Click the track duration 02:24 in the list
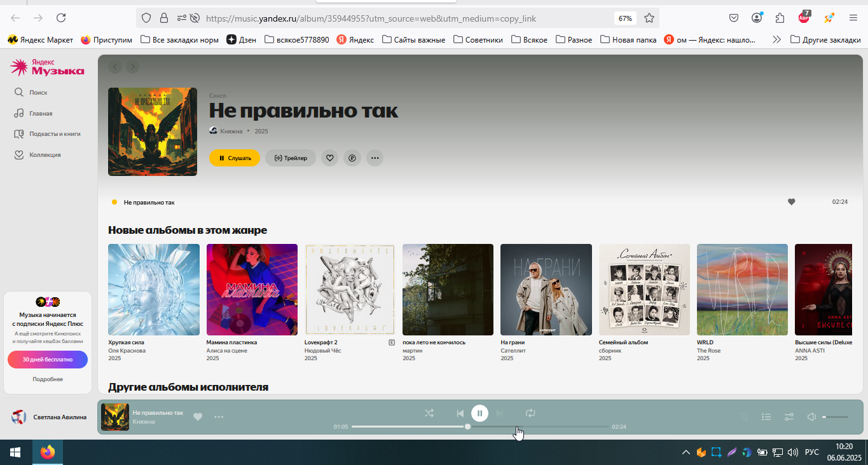 (x=840, y=202)
